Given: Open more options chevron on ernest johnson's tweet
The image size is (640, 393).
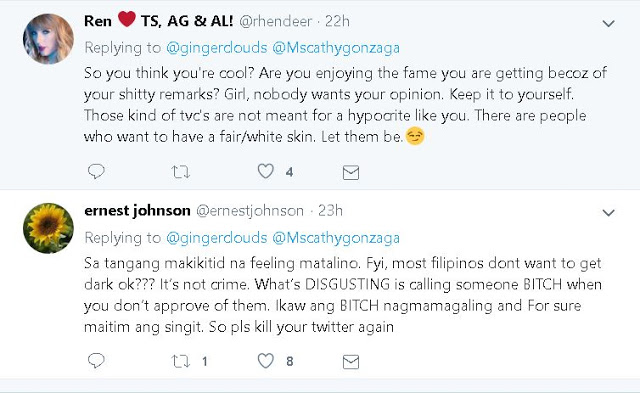Looking at the screenshot, I should [609, 213].
